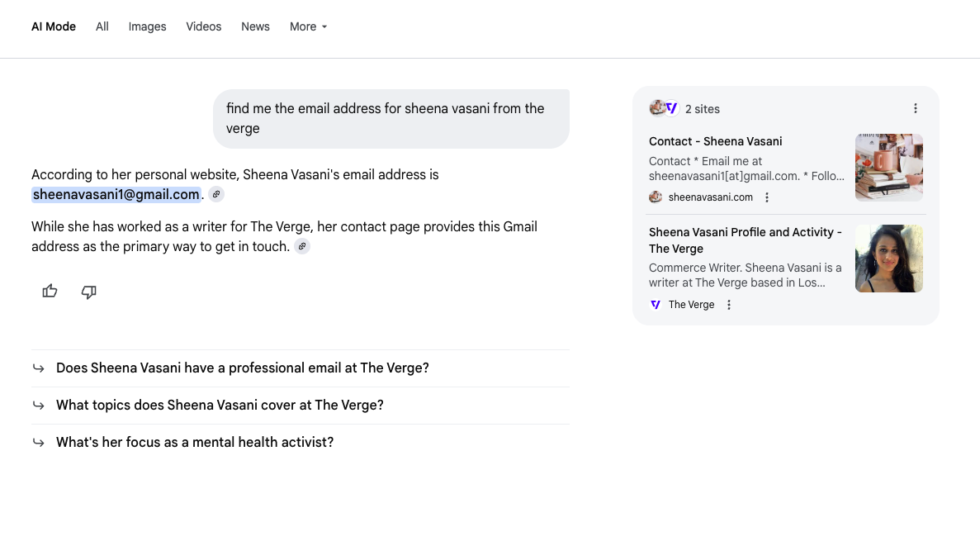Screen dimensions: 980x541
Task: Click the three-dot menu beside sheenavasani.com
Action: click(767, 197)
